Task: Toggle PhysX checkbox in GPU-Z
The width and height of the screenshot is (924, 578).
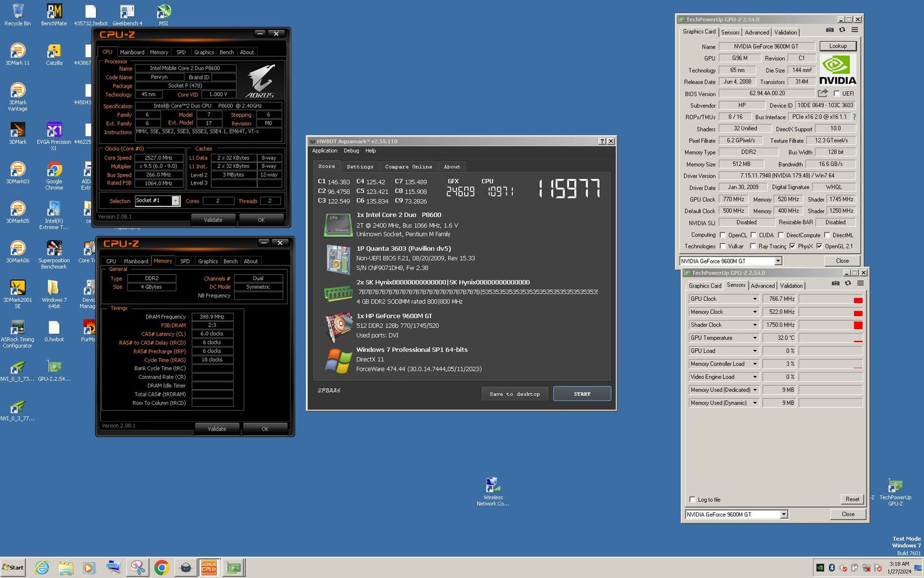Action: point(792,246)
